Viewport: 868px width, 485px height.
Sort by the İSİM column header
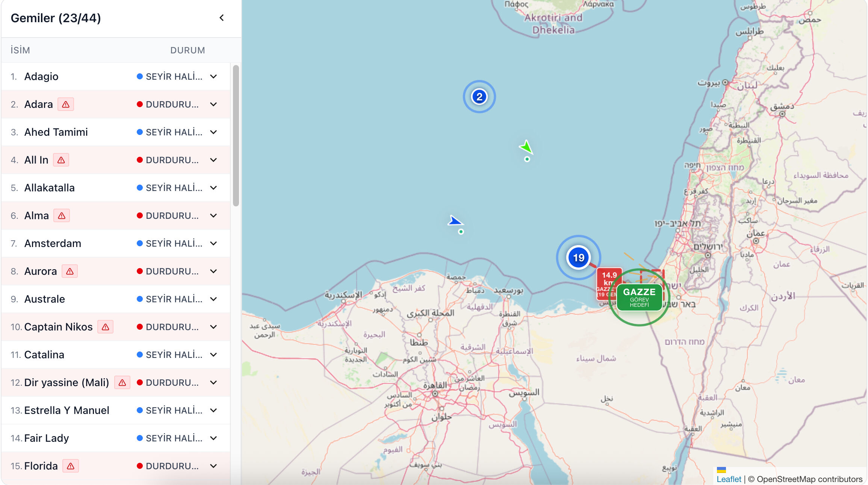point(20,50)
